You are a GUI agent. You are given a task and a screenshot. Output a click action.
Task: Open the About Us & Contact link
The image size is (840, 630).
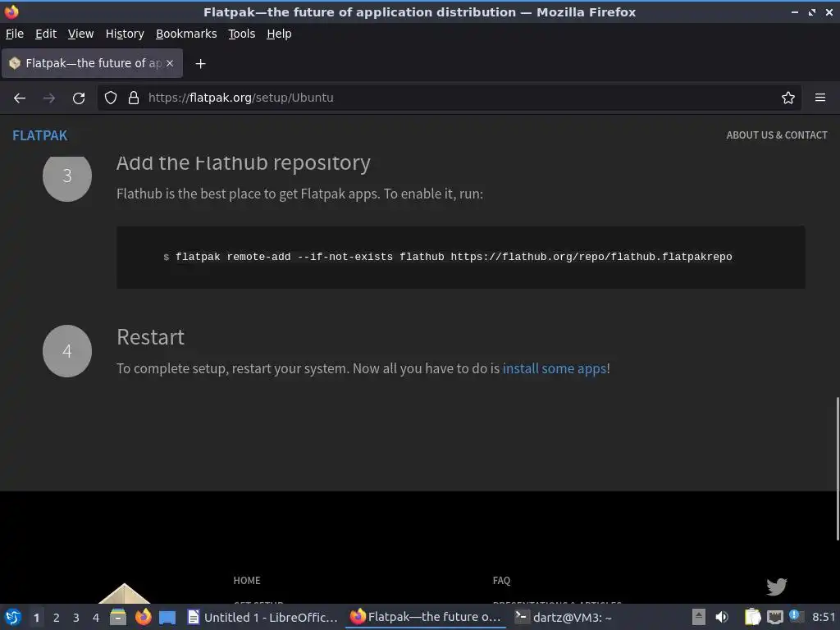click(x=777, y=135)
